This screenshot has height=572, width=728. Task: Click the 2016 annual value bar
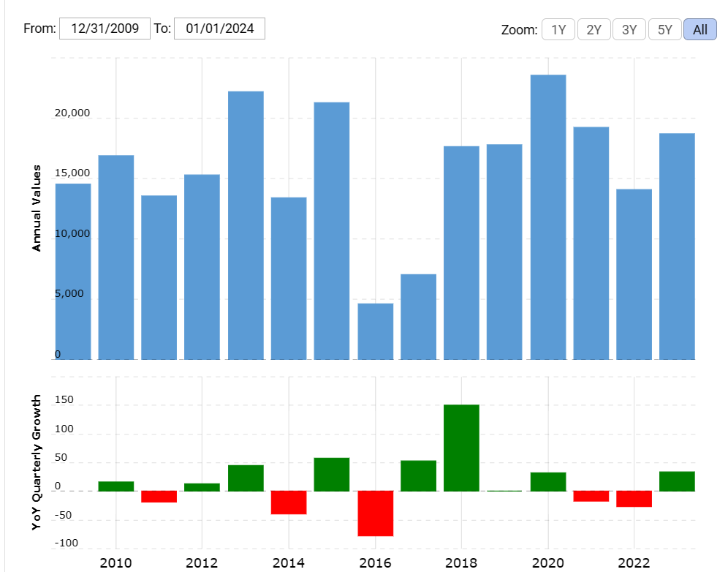376,331
